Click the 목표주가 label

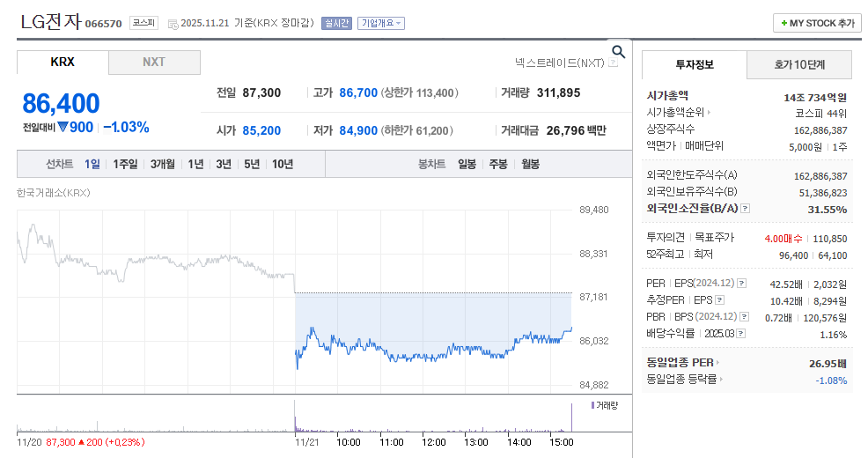click(x=714, y=238)
